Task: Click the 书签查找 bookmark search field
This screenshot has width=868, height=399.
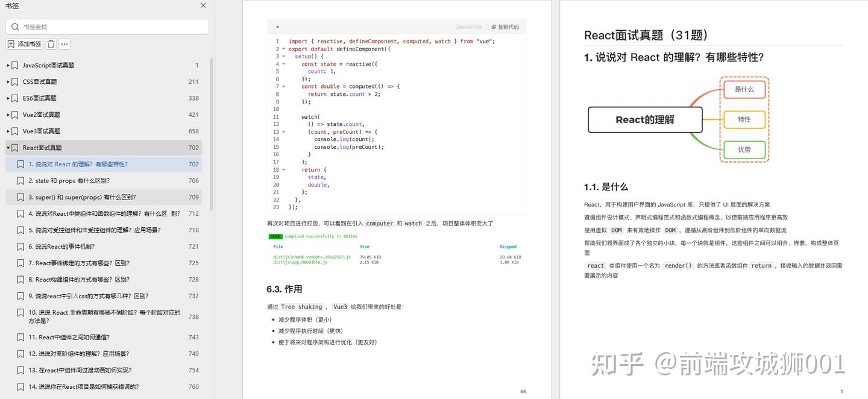Action: [107, 27]
